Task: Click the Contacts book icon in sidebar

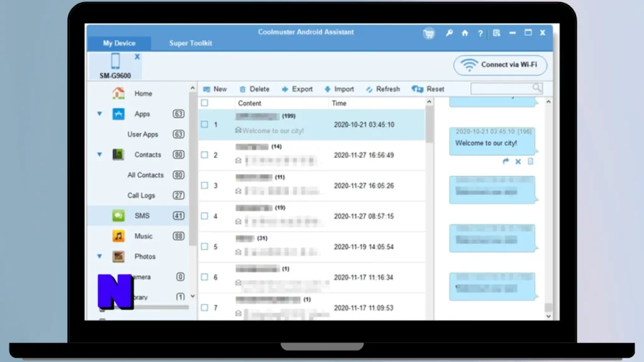Action: (x=118, y=155)
